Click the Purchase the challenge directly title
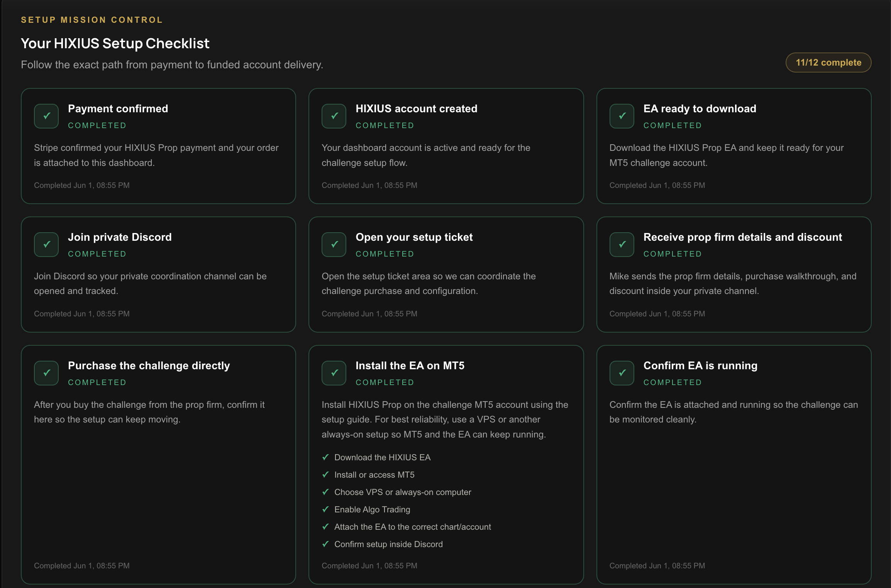 point(149,365)
